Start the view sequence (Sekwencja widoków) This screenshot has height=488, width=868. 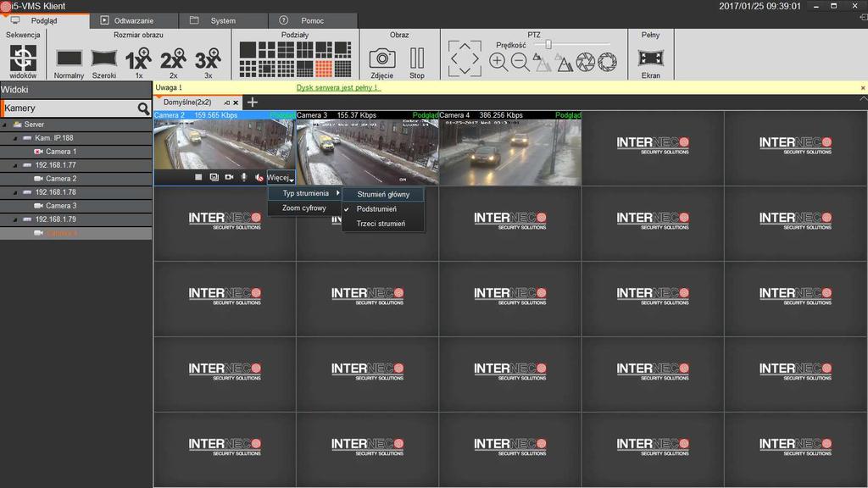point(23,59)
